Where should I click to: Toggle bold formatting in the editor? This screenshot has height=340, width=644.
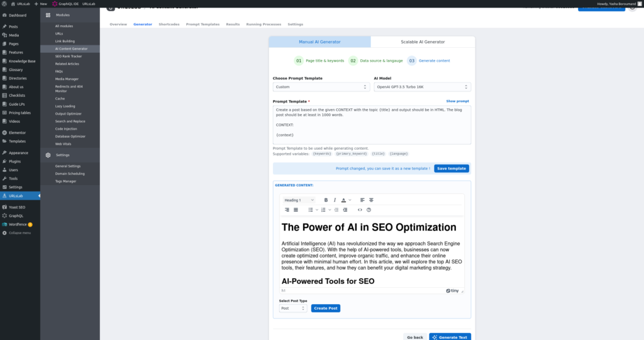(x=326, y=200)
